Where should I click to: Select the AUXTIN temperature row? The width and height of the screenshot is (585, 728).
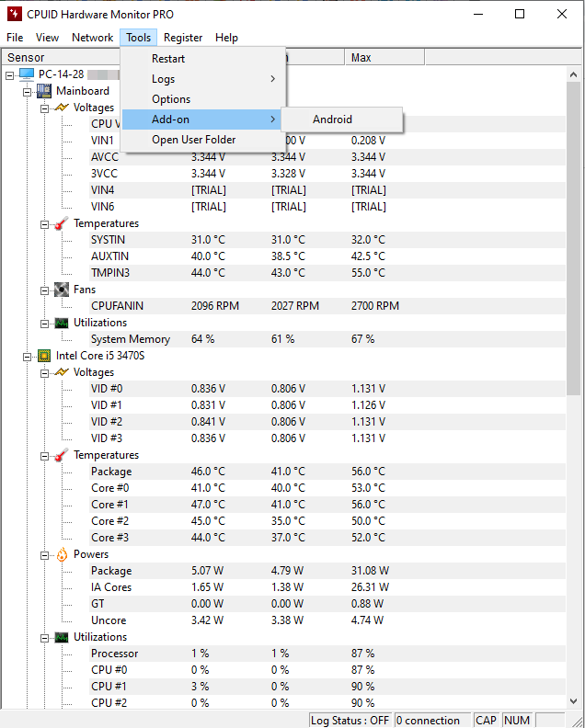click(327, 256)
